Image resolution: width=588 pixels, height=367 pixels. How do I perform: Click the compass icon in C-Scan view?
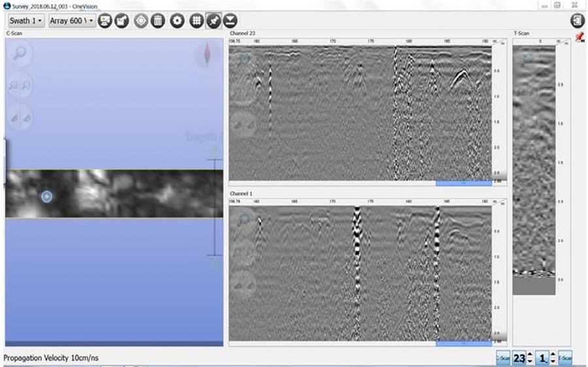pos(208,55)
